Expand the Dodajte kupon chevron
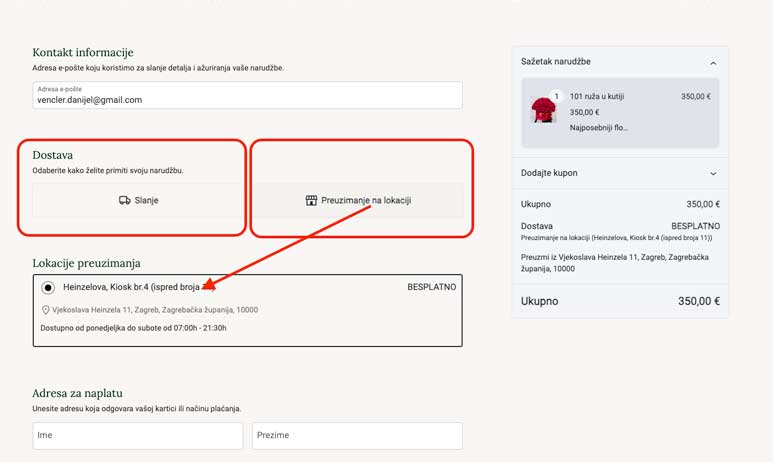The height and width of the screenshot is (462, 773). [713, 173]
